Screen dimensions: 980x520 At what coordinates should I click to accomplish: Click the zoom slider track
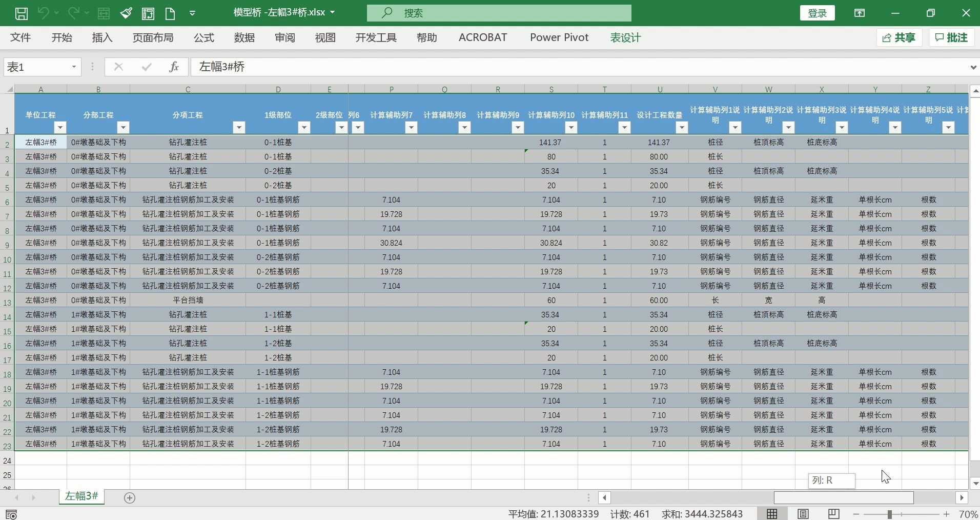tap(901, 514)
